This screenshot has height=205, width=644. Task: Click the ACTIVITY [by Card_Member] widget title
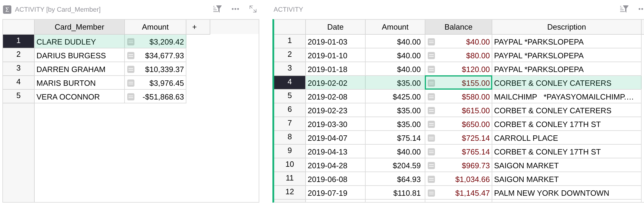pos(58,10)
